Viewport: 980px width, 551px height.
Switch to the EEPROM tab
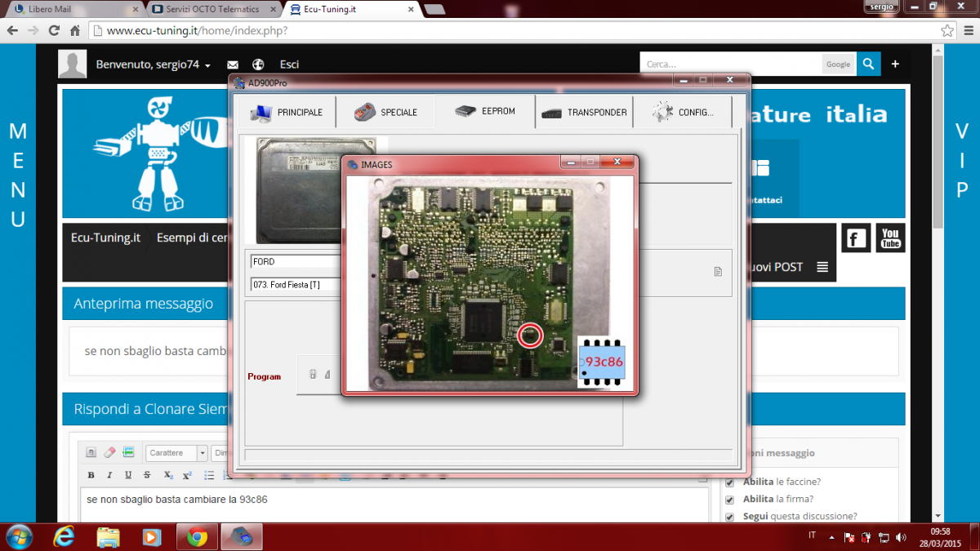pyautogui.click(x=485, y=111)
